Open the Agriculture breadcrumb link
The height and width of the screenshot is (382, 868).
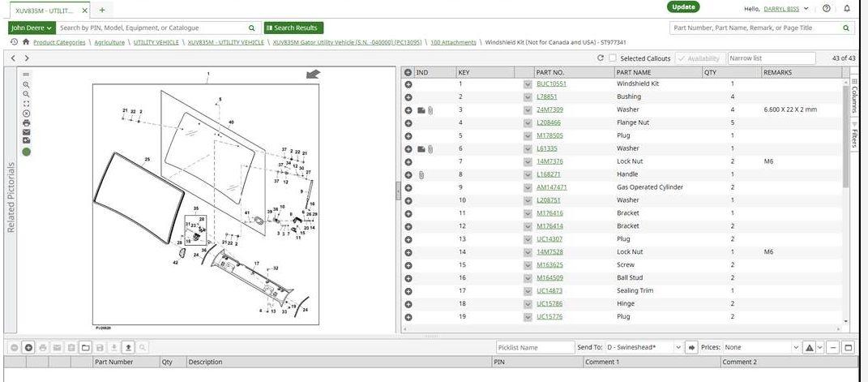point(109,42)
